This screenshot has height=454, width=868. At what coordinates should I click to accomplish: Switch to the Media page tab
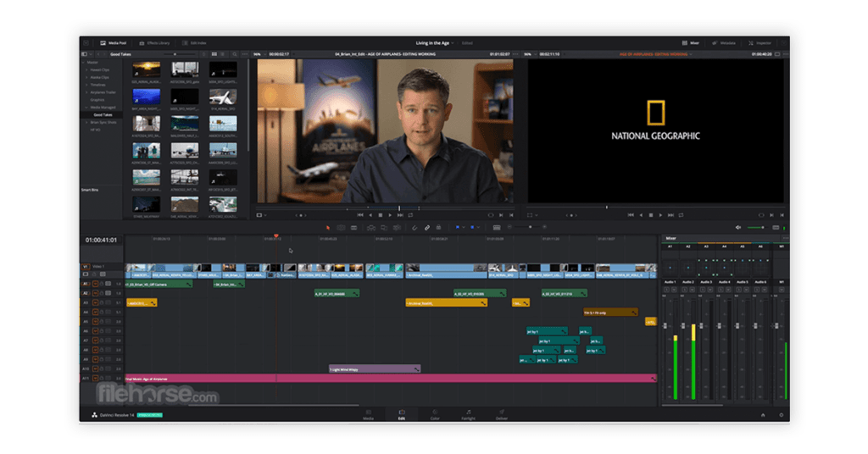tap(368, 415)
